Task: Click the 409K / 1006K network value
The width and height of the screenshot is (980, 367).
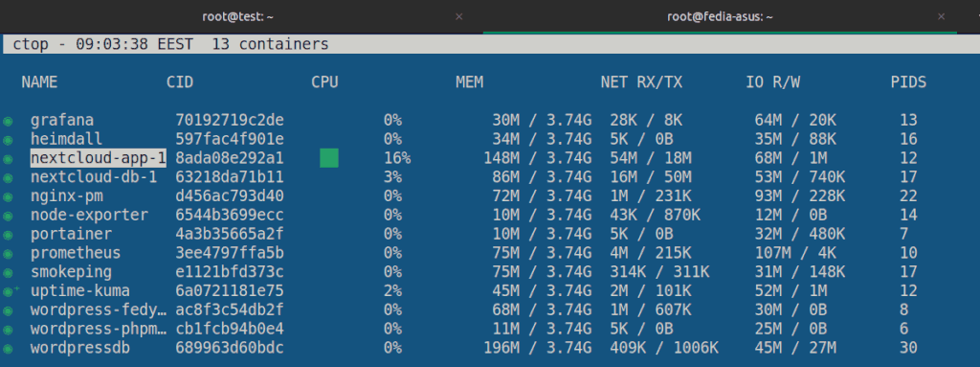Action: (664, 348)
